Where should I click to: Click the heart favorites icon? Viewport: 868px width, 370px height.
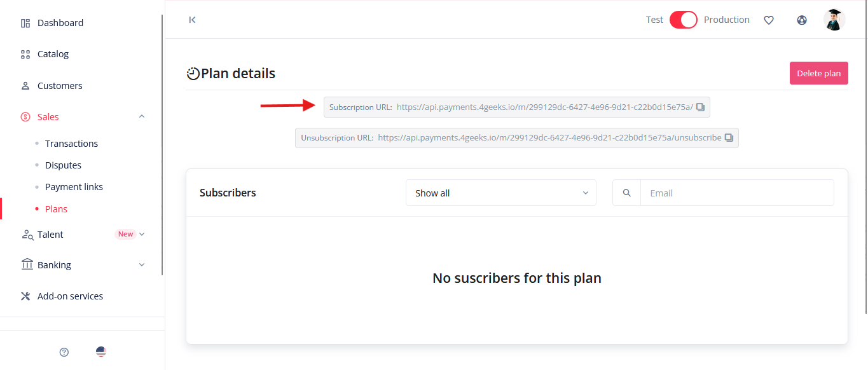pyautogui.click(x=769, y=20)
